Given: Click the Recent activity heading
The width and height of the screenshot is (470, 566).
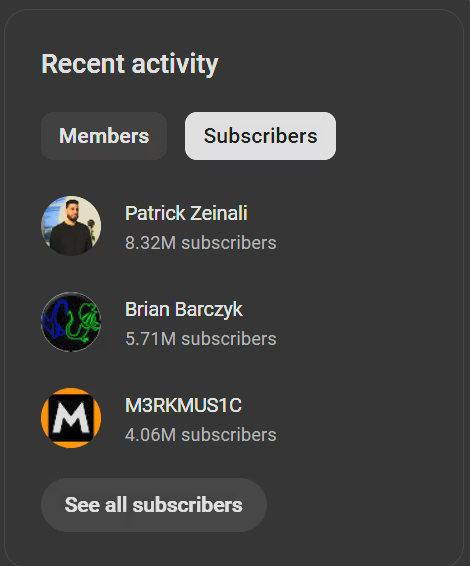Looking at the screenshot, I should tap(130, 64).
